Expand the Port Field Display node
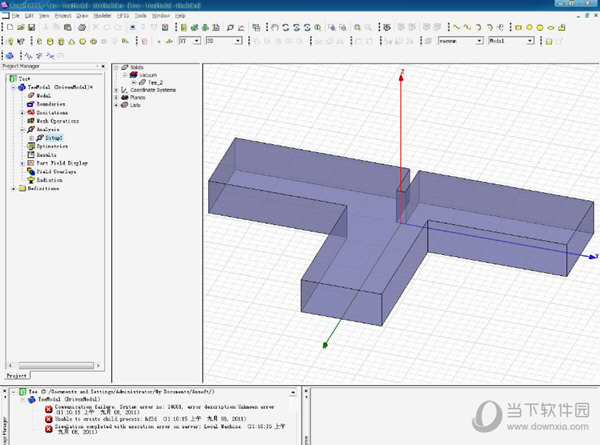The width and height of the screenshot is (600, 445). pos(22,163)
